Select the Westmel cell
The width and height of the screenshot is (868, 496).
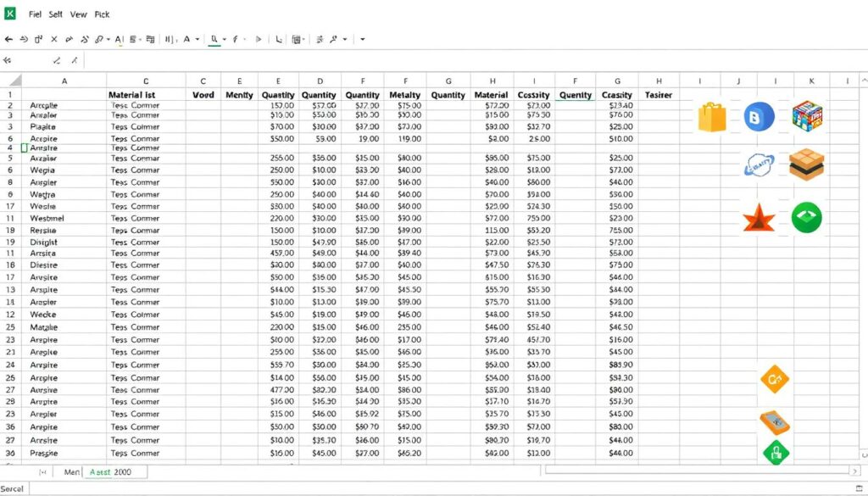64,218
